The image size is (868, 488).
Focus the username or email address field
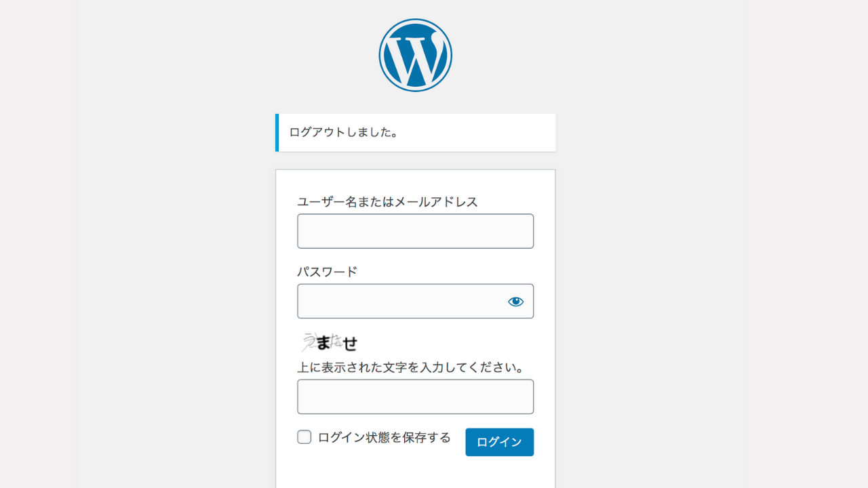(x=415, y=231)
